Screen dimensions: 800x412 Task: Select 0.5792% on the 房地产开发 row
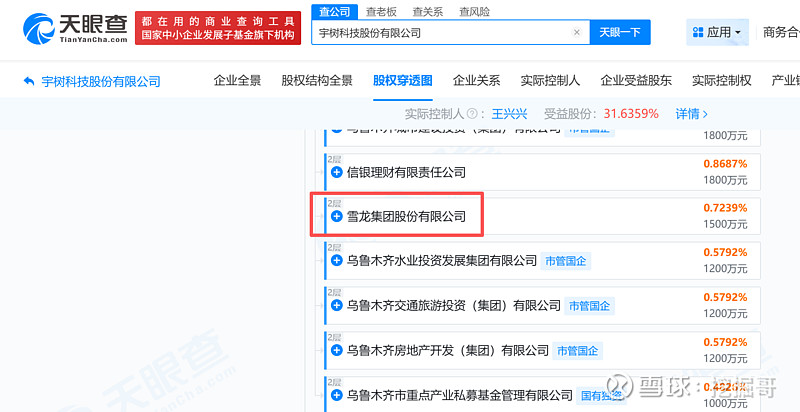725,342
